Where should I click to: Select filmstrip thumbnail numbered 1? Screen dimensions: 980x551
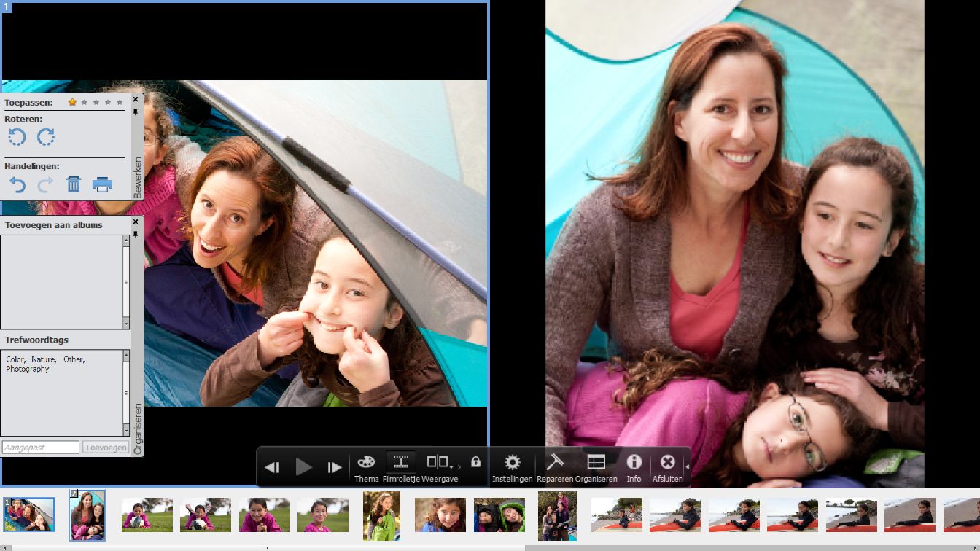point(29,514)
